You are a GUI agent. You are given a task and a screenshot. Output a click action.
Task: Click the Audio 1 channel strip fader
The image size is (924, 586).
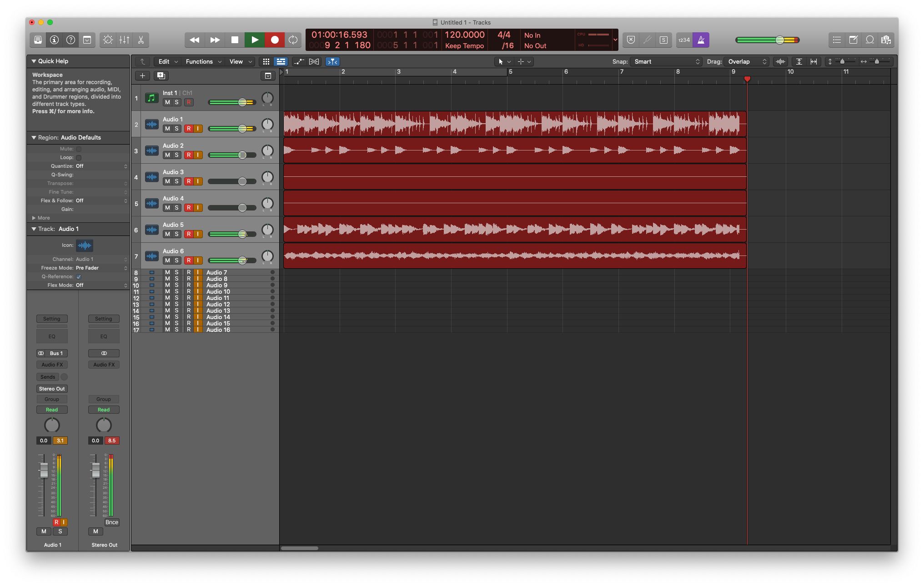click(x=44, y=471)
